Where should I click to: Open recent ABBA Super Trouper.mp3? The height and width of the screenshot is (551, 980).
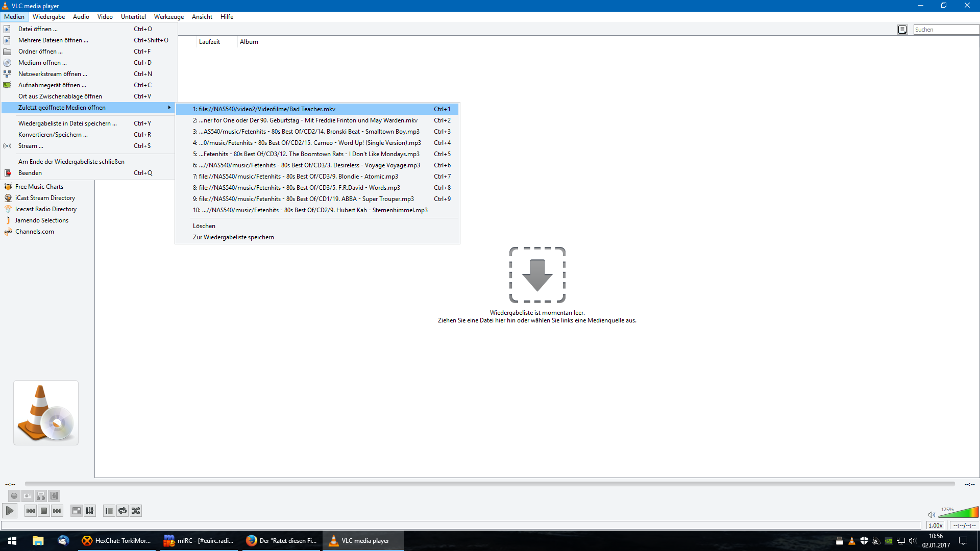click(317, 199)
